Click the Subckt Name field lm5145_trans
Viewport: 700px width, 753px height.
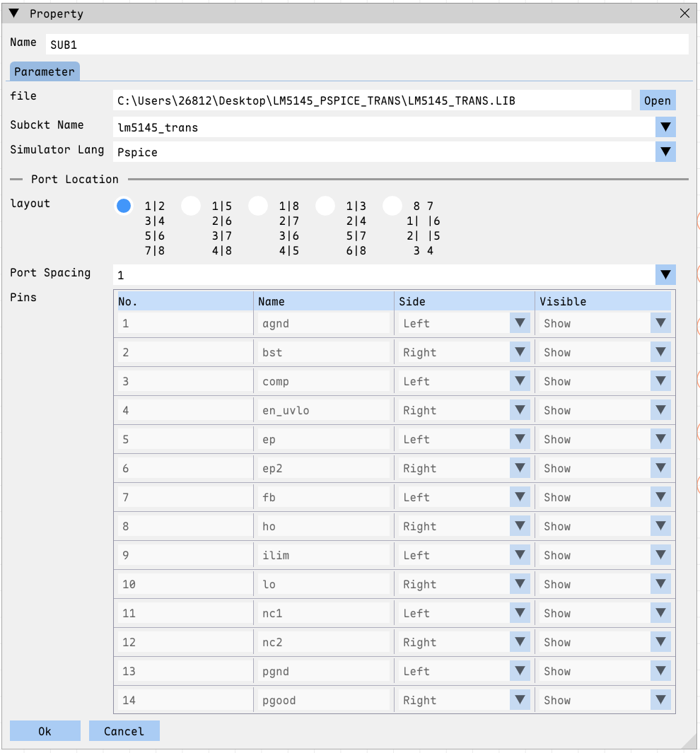(384, 127)
